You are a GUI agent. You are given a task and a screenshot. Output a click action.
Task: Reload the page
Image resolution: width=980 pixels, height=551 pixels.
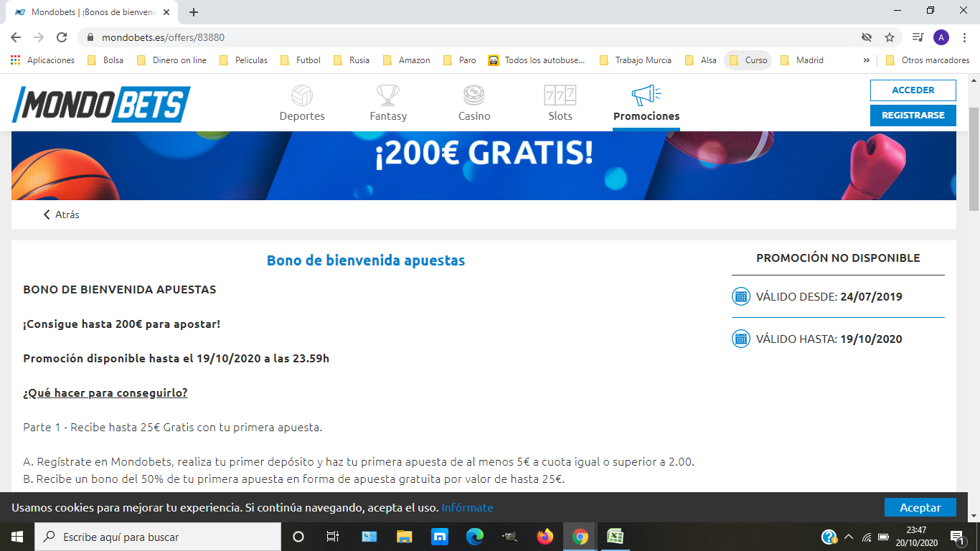(x=62, y=37)
